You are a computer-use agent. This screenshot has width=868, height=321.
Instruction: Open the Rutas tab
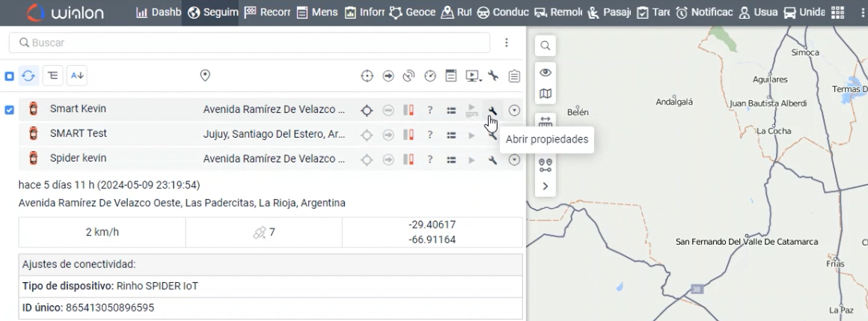coord(456,12)
